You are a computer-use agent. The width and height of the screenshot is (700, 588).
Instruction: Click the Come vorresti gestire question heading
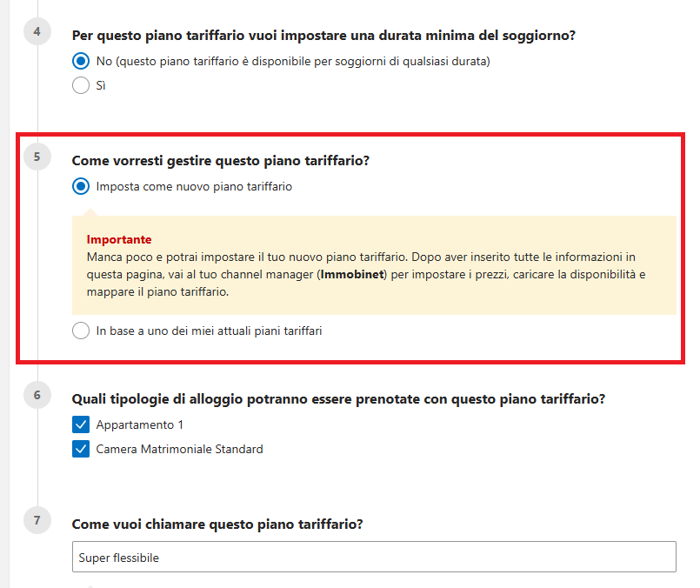pyautogui.click(x=221, y=161)
